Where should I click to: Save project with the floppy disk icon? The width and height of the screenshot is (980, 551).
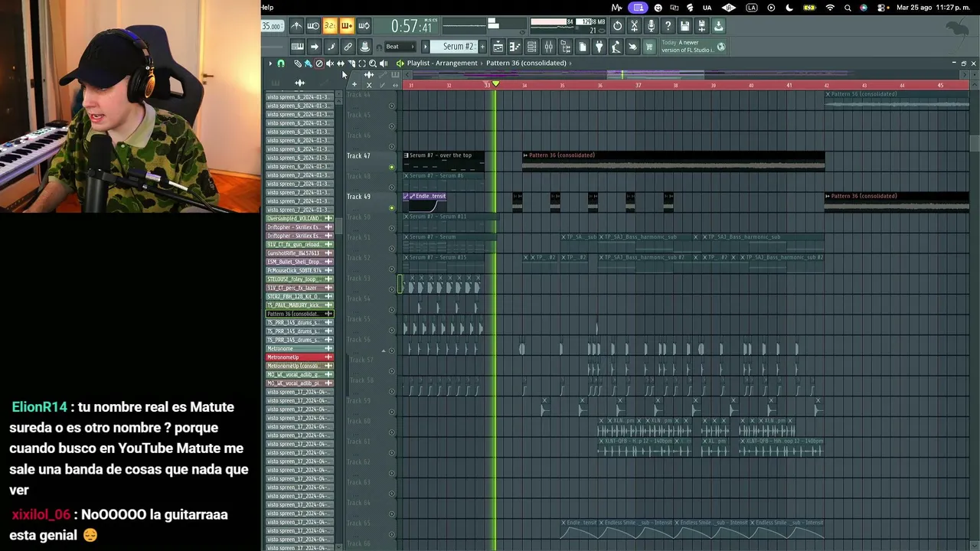(x=684, y=26)
